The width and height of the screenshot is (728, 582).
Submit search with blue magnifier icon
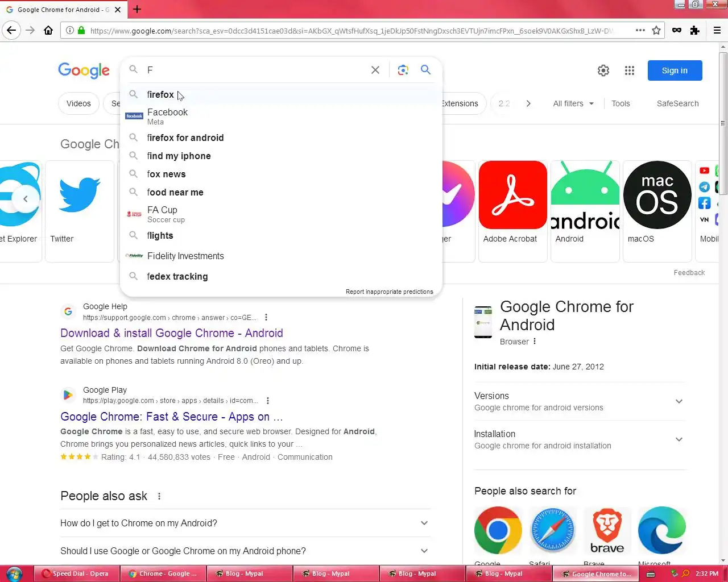[x=425, y=70]
